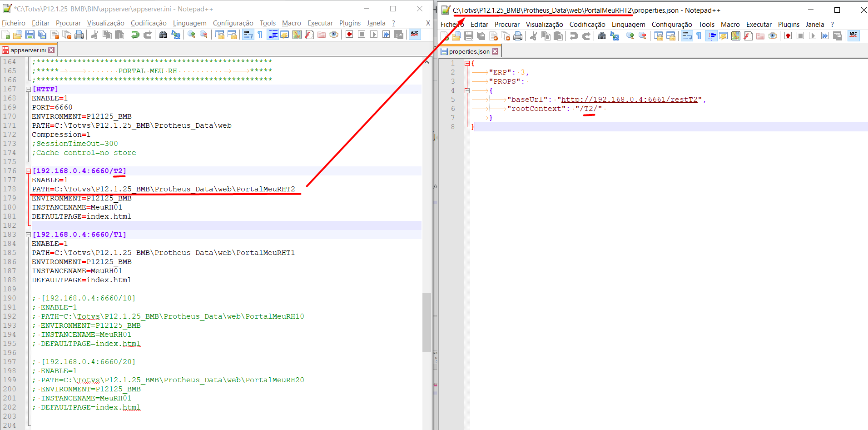Click line number 176 in appserver.ini margin
This screenshot has width=868, height=430.
10,171
